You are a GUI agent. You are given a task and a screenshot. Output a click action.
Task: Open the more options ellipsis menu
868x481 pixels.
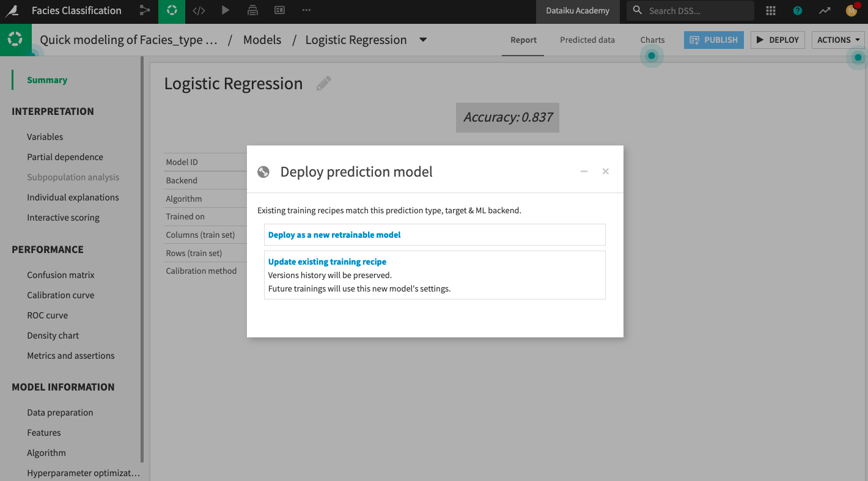point(306,10)
